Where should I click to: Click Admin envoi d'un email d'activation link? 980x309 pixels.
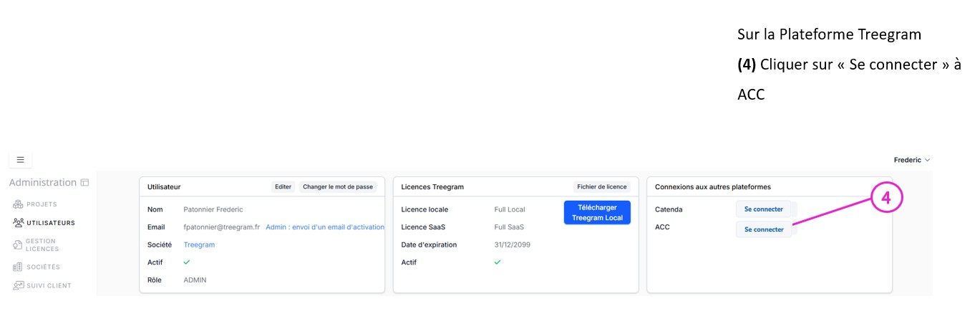tap(325, 227)
